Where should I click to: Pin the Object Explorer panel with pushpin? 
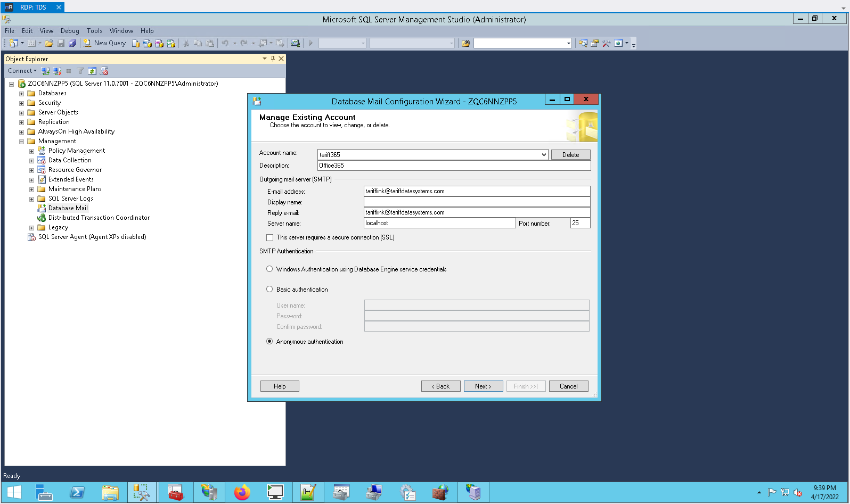[273, 59]
